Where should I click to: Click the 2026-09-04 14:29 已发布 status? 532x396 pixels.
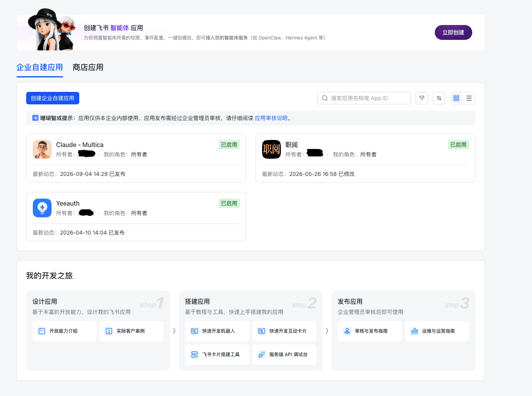(93, 174)
